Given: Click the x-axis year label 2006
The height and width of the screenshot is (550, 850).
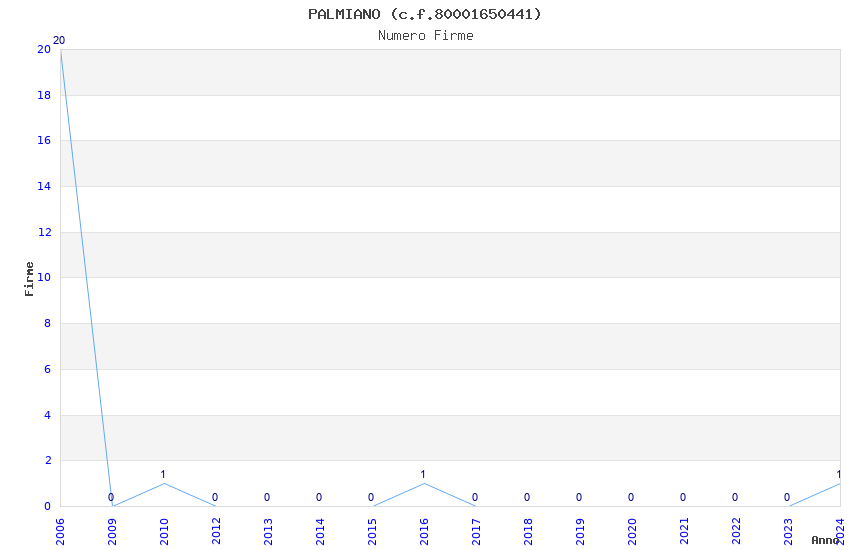Looking at the screenshot, I should coord(60,532).
